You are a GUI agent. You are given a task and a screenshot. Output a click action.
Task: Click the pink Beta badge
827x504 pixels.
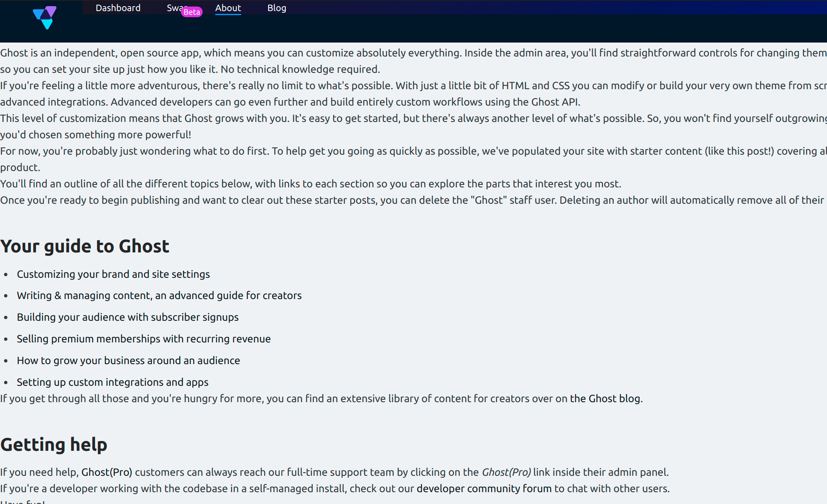(x=192, y=12)
